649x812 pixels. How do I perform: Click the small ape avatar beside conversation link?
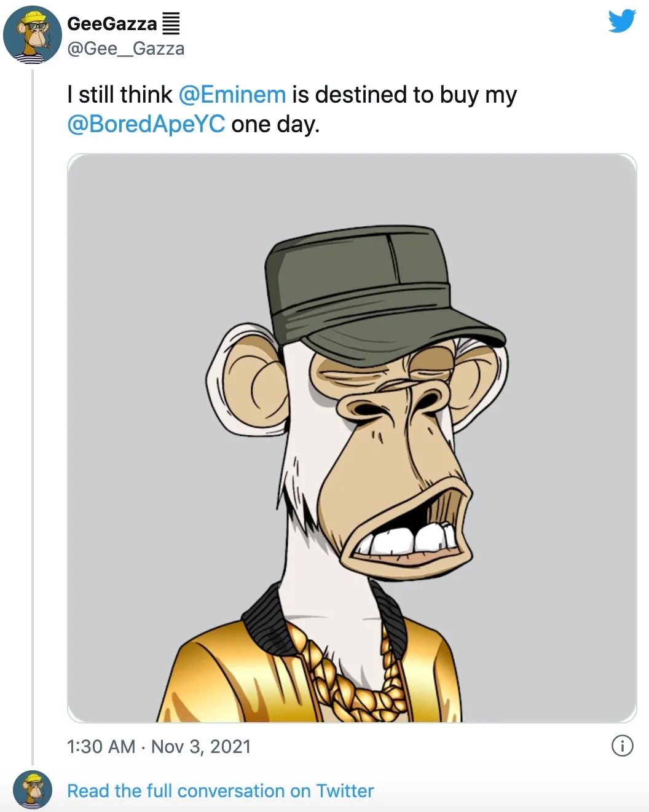(33, 789)
